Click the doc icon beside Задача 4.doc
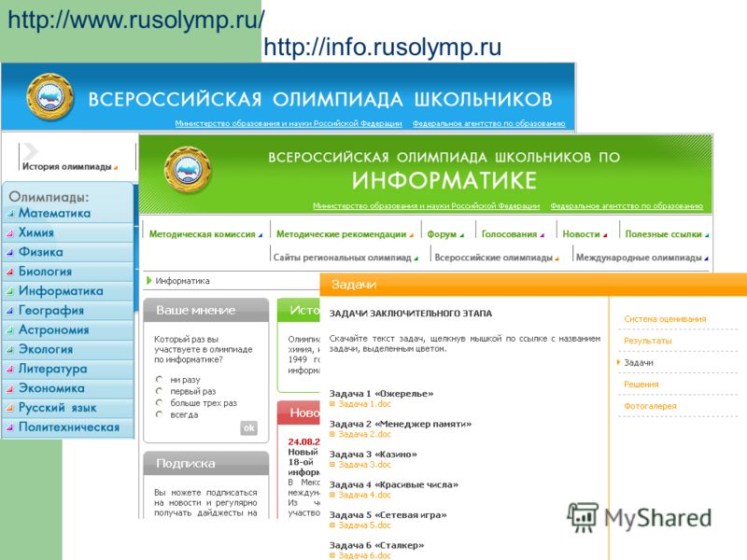The image size is (747, 560). pyautogui.click(x=332, y=495)
